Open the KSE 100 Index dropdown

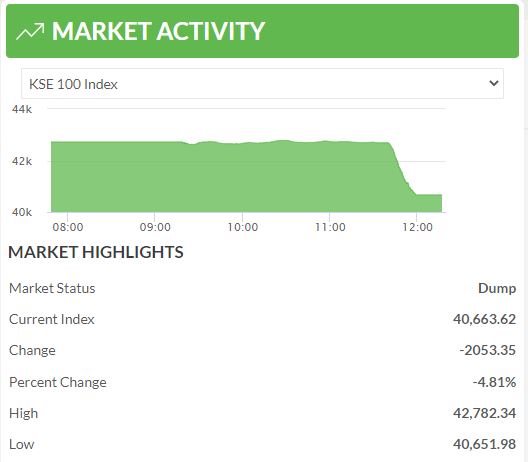coord(262,84)
